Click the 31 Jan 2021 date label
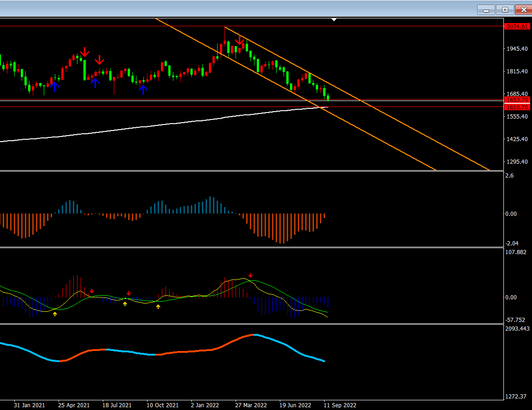 [29, 405]
